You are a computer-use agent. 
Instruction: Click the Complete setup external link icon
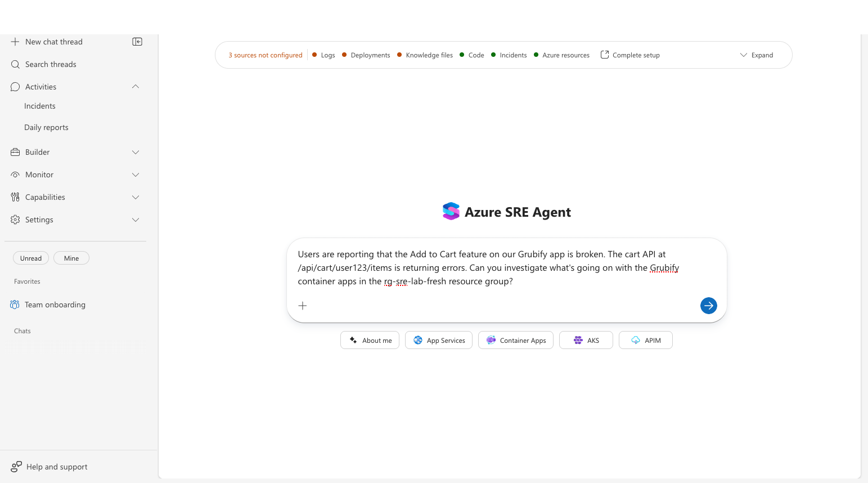(605, 55)
